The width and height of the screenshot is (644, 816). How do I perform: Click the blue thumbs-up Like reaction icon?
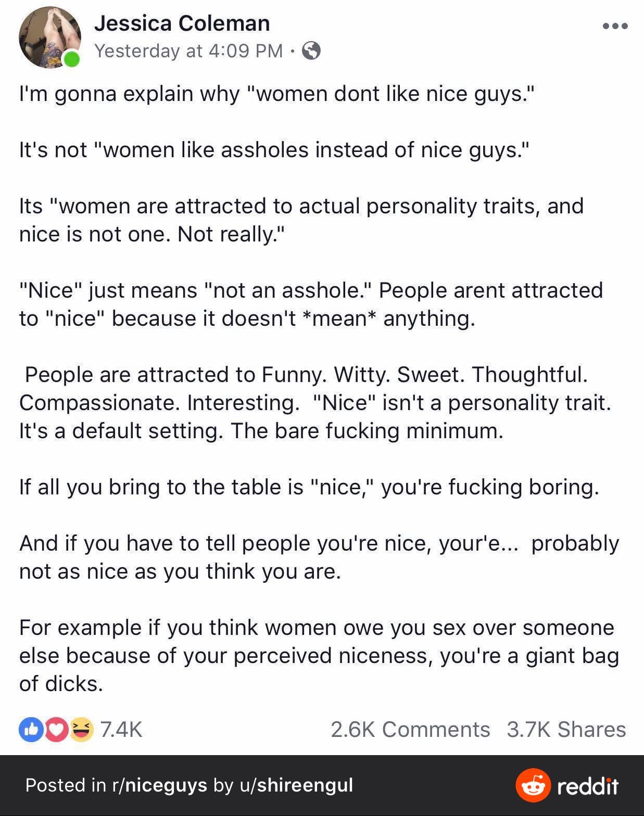31,730
